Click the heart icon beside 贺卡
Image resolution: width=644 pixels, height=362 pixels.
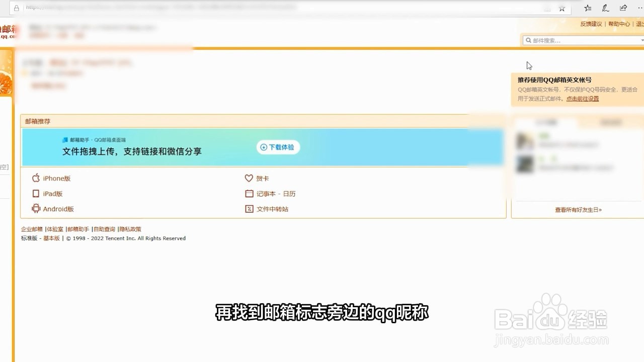click(249, 178)
